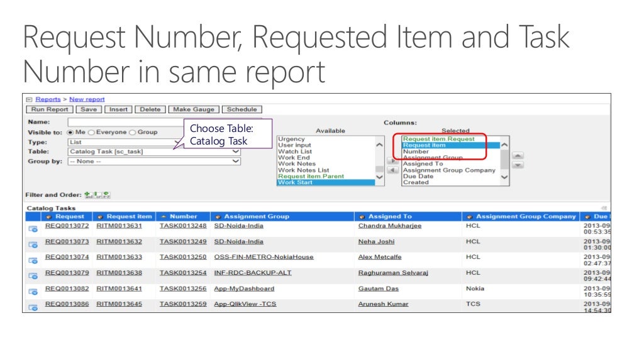The image size is (644, 362).
Task: Select Urgency in the Available list
Action: [x=292, y=139]
